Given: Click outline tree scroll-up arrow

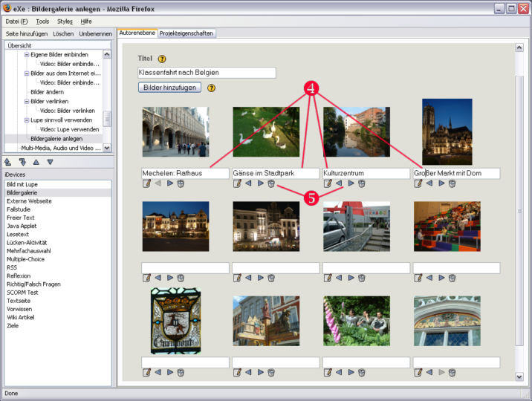Looking at the screenshot, I should 107,54.
